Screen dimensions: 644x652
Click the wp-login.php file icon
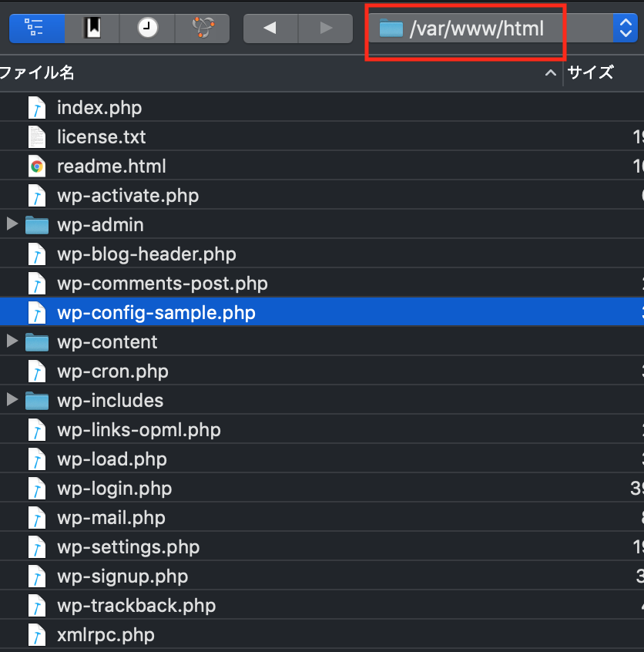click(x=36, y=489)
